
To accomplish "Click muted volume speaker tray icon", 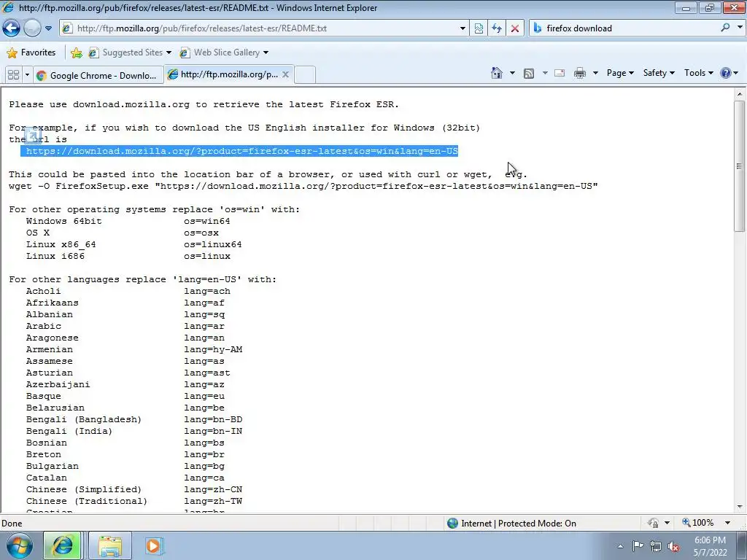I will [x=673, y=547].
